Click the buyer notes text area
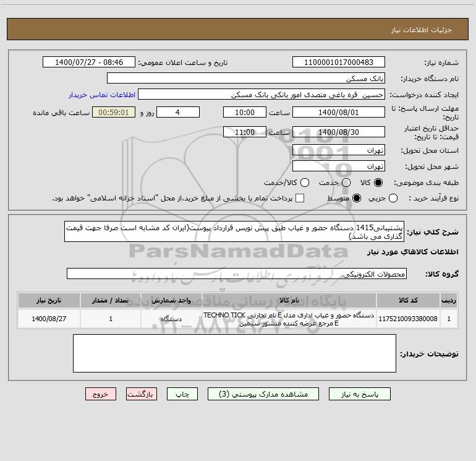This screenshot has width=476, height=461. click(x=234, y=353)
